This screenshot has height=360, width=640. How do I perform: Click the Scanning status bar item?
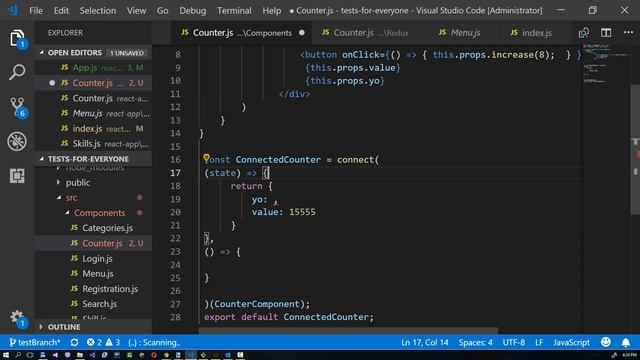(x=154, y=342)
